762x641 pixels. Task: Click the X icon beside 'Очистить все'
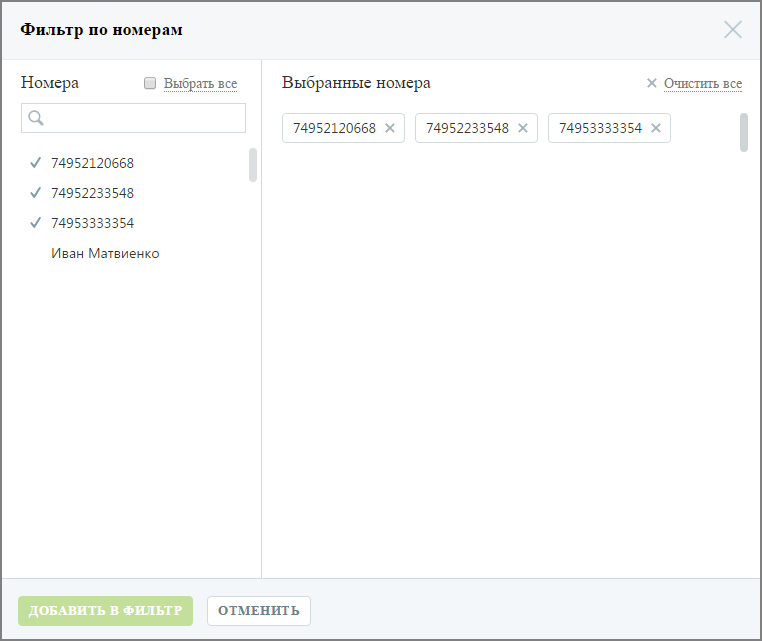tap(652, 83)
